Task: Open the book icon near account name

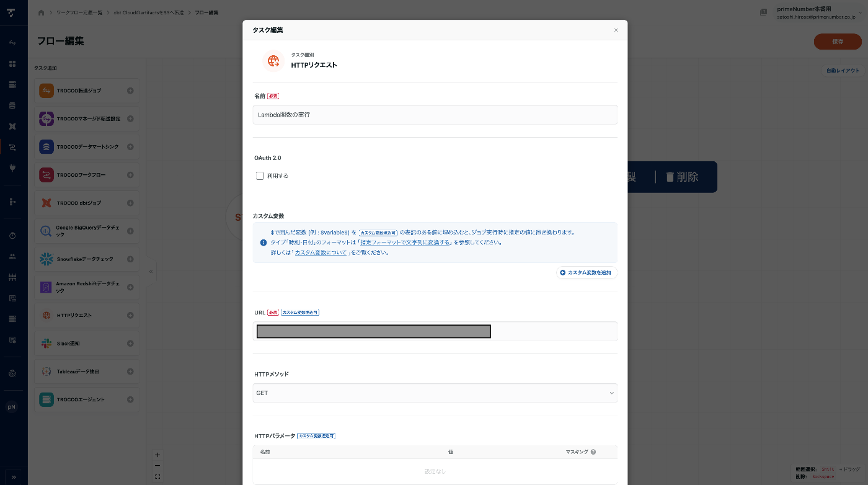Action: click(x=763, y=11)
